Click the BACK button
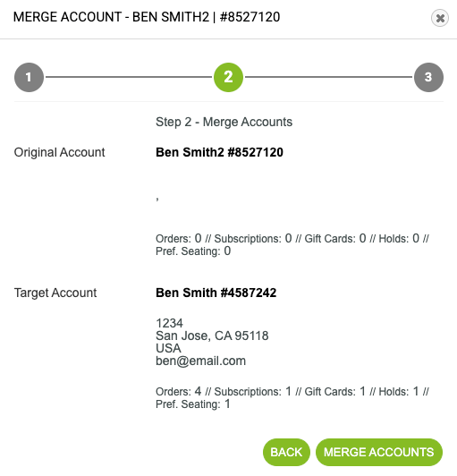Viewport: 457px width, 476px height. (286, 452)
